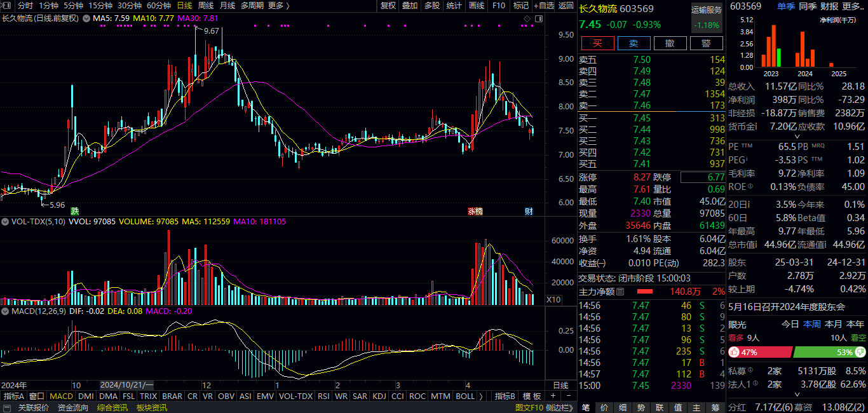Screen dimensions: 868x413
Task: Click the green 53% bearish bar
Action: pyautogui.click(x=829, y=352)
